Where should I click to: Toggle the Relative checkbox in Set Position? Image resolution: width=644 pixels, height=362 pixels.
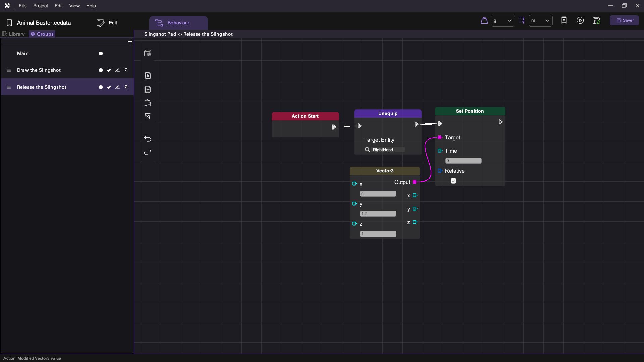pyautogui.click(x=453, y=181)
